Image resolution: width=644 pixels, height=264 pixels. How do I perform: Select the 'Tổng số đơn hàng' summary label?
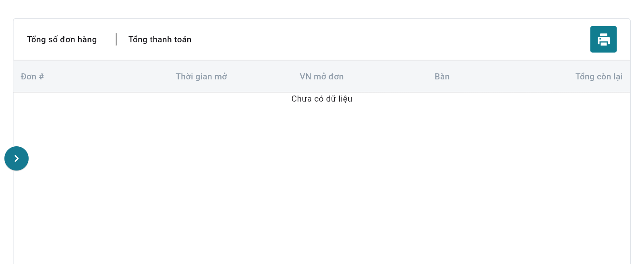click(x=62, y=39)
